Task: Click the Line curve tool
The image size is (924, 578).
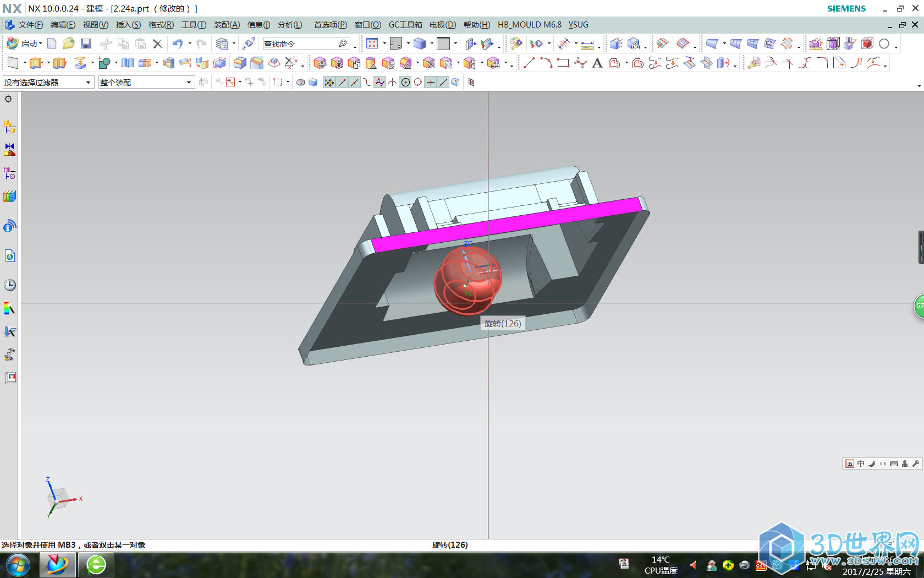Action: tap(529, 63)
